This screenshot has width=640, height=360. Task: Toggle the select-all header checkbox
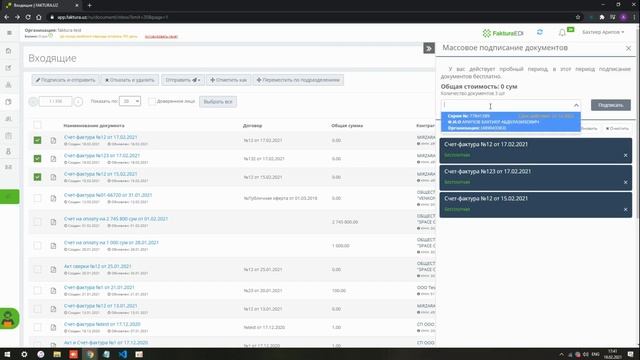point(37,125)
